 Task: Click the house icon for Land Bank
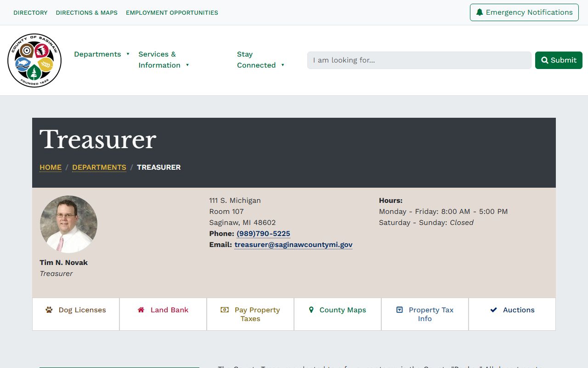[141, 310]
